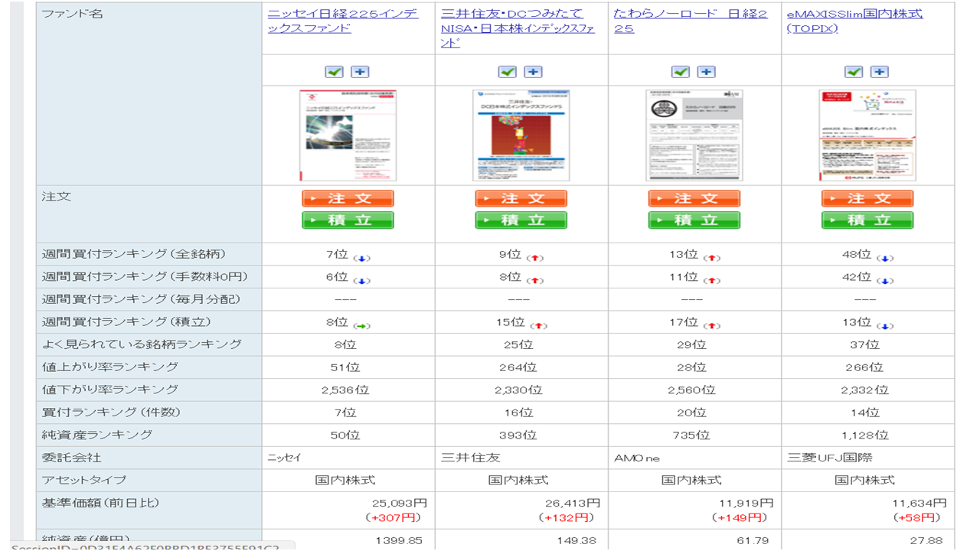The height and width of the screenshot is (551, 980).
Task: Click the 2,536位 decline rate rank
Action: [345, 390]
